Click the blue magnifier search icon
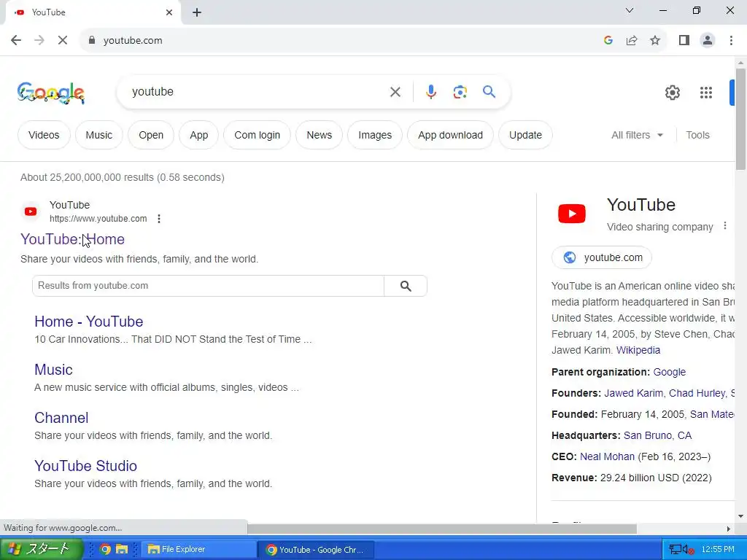This screenshot has height=560, width=747. 489,91
